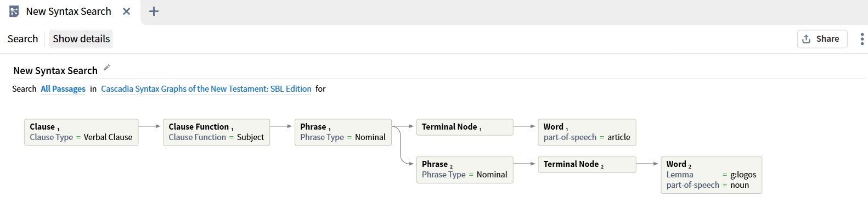The width and height of the screenshot is (868, 212).
Task: Select the Clause 1 Verbal Clause node
Action: coord(81,132)
